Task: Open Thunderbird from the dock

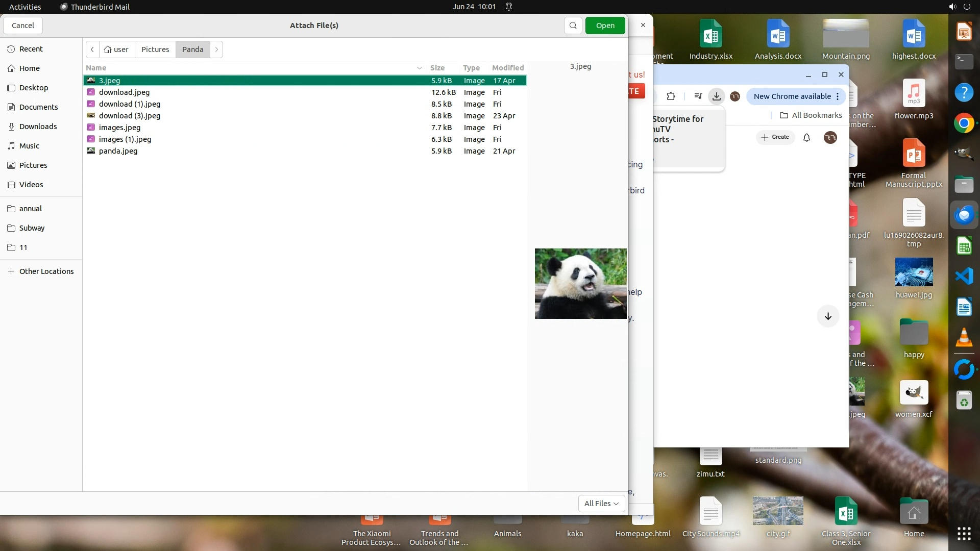Action: tap(964, 215)
